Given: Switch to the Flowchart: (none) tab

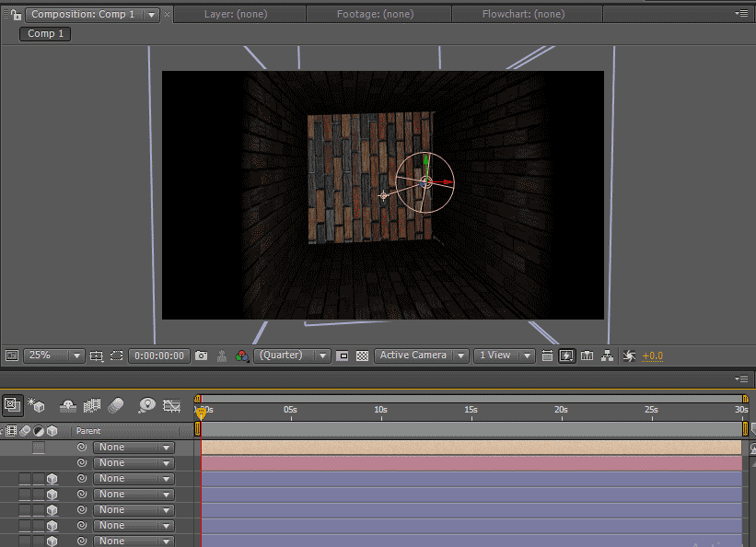Looking at the screenshot, I should pyautogui.click(x=523, y=15).
